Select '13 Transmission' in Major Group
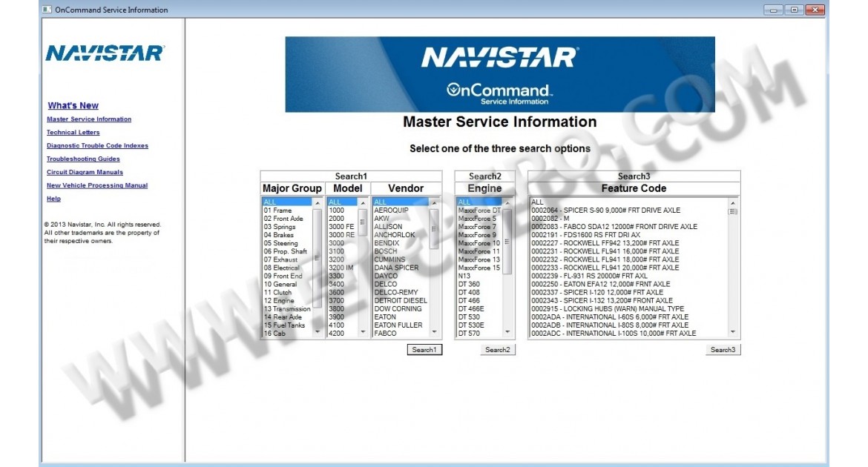This screenshot has width=868, height=467. pos(287,309)
